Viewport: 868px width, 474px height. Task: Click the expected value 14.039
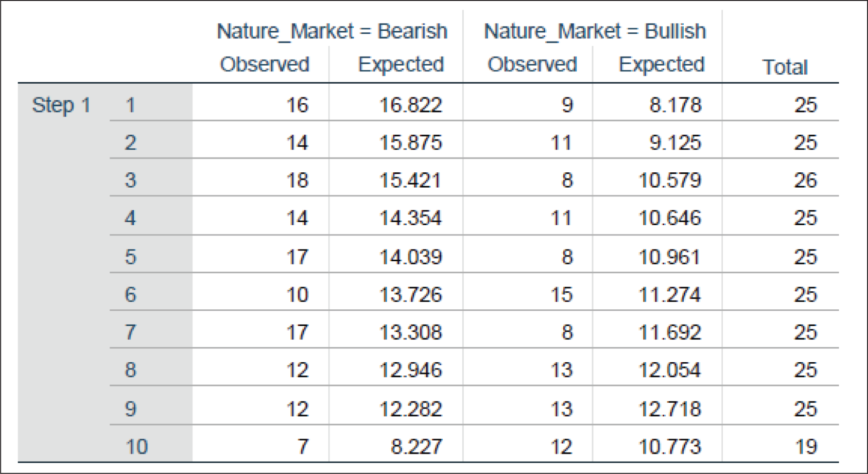410,257
